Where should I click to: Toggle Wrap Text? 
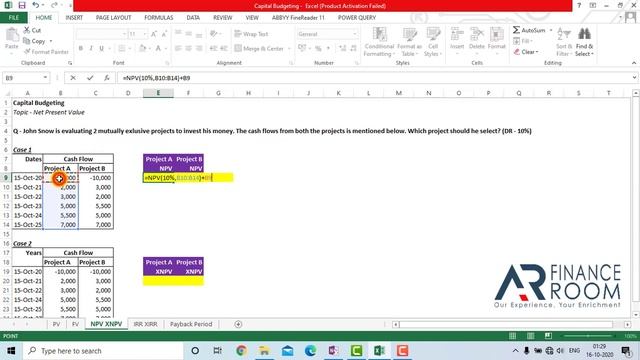pos(251,34)
